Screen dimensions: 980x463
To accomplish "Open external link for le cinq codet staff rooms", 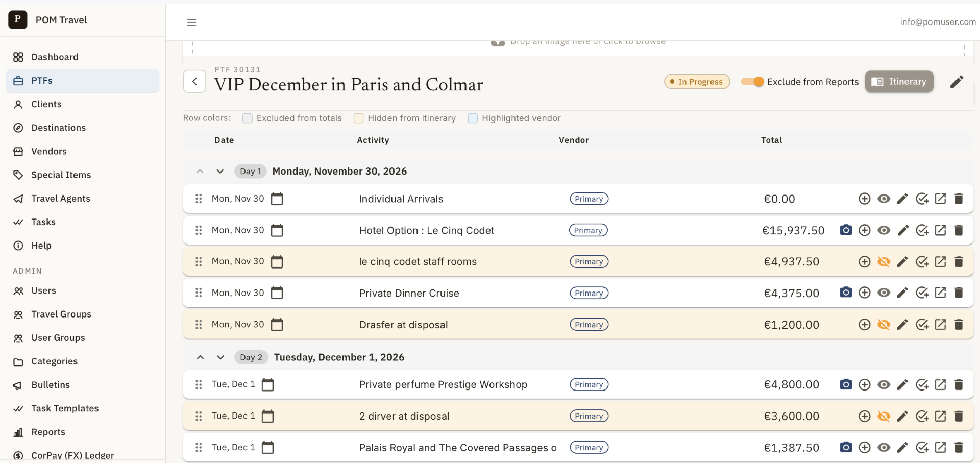I will coord(940,262).
